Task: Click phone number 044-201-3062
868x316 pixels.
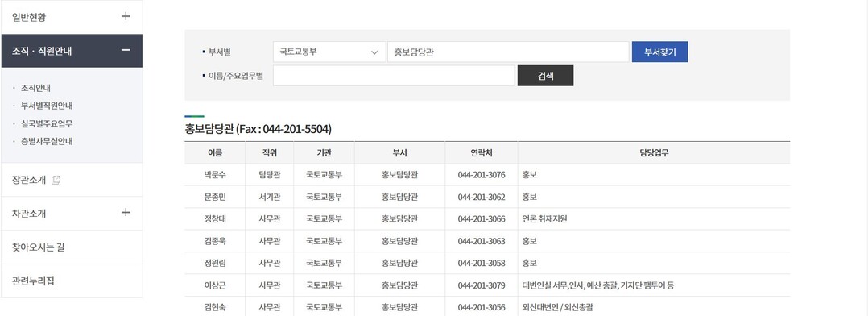Action: (482, 197)
